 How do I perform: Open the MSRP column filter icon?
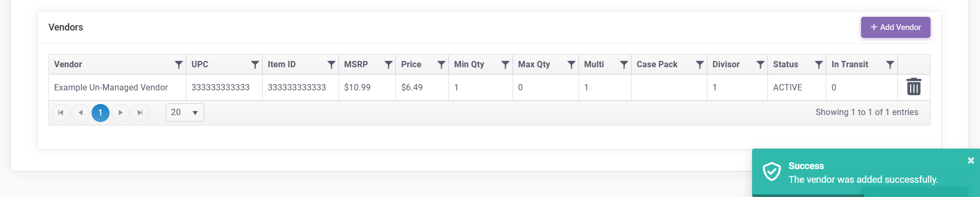click(x=388, y=65)
